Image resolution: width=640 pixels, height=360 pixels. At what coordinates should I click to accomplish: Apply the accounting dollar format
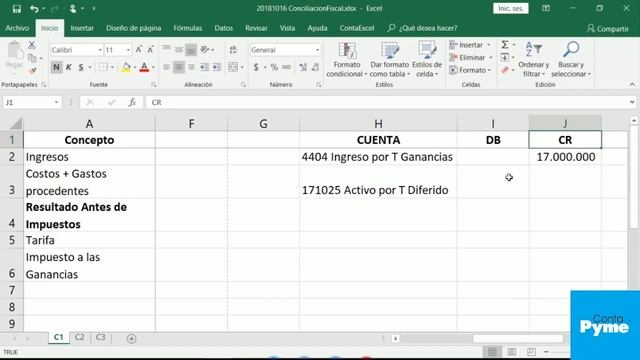point(256,67)
